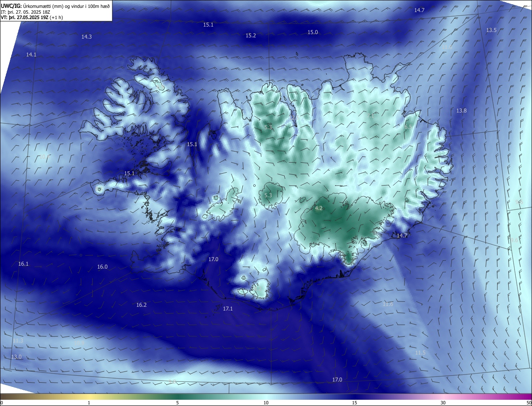Click the 13.0 value label
Image resolution: width=532 pixels, height=406 pixels.
(16, 357)
